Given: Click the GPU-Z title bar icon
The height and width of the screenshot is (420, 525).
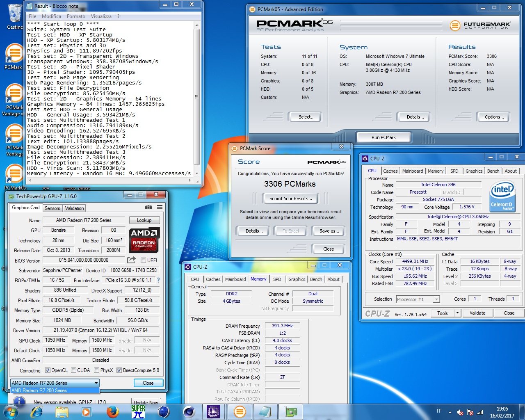Looking at the screenshot, I should click(11, 196).
